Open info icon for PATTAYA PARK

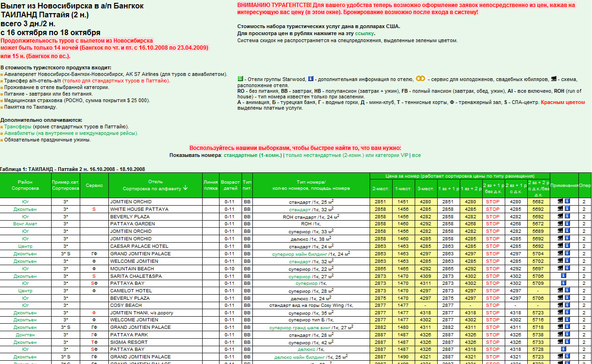click(567, 334)
